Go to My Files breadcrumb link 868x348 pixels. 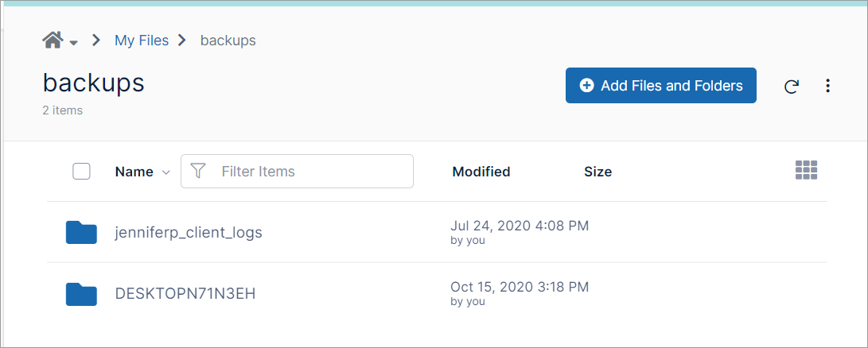[x=142, y=41]
